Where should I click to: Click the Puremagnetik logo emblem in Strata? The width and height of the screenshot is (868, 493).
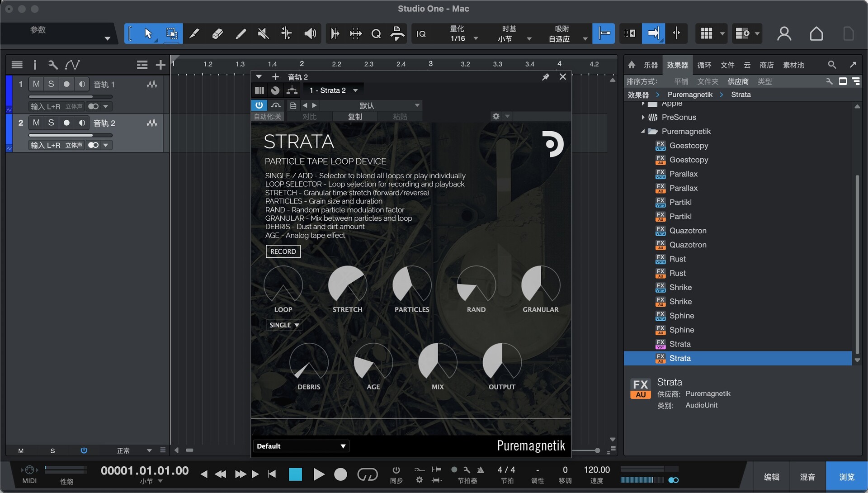coord(552,144)
